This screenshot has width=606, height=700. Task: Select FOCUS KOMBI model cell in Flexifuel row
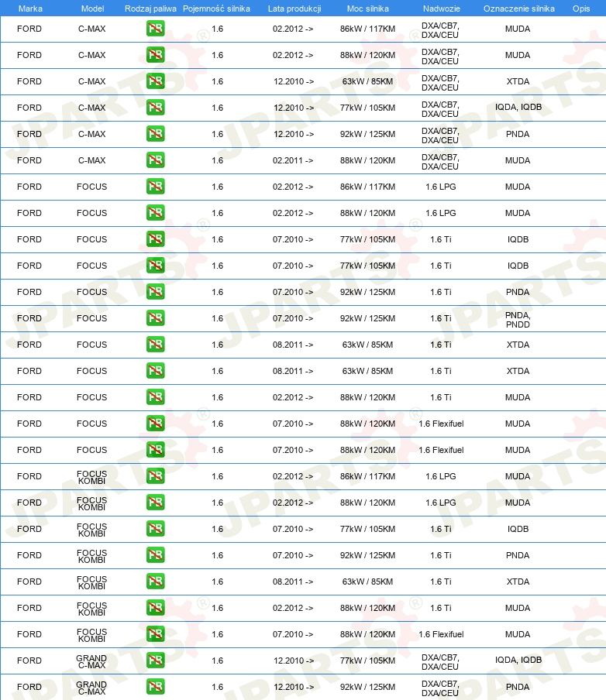pos(91,635)
